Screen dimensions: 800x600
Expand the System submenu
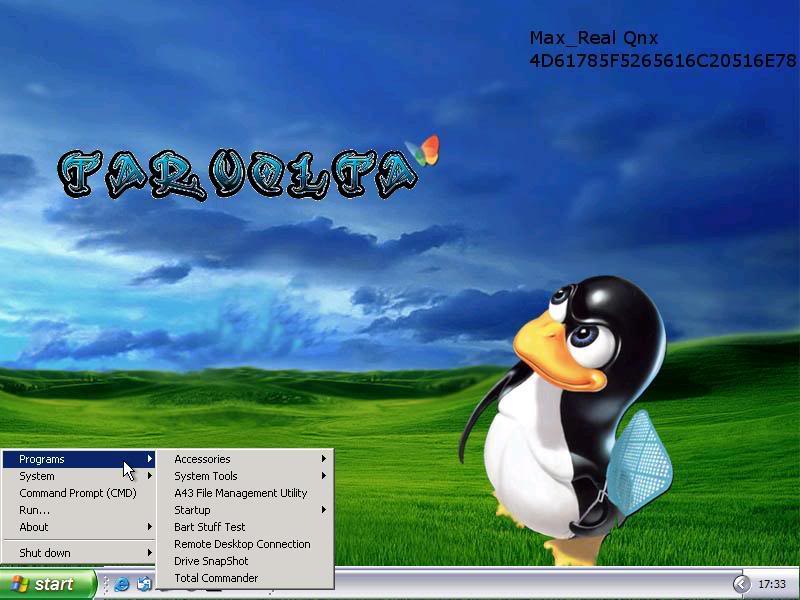coord(79,476)
